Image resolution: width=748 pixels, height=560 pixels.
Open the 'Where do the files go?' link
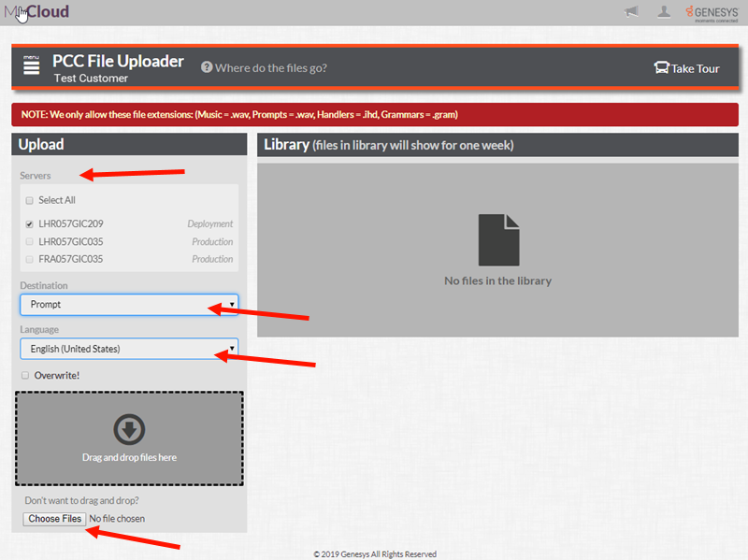pos(270,68)
